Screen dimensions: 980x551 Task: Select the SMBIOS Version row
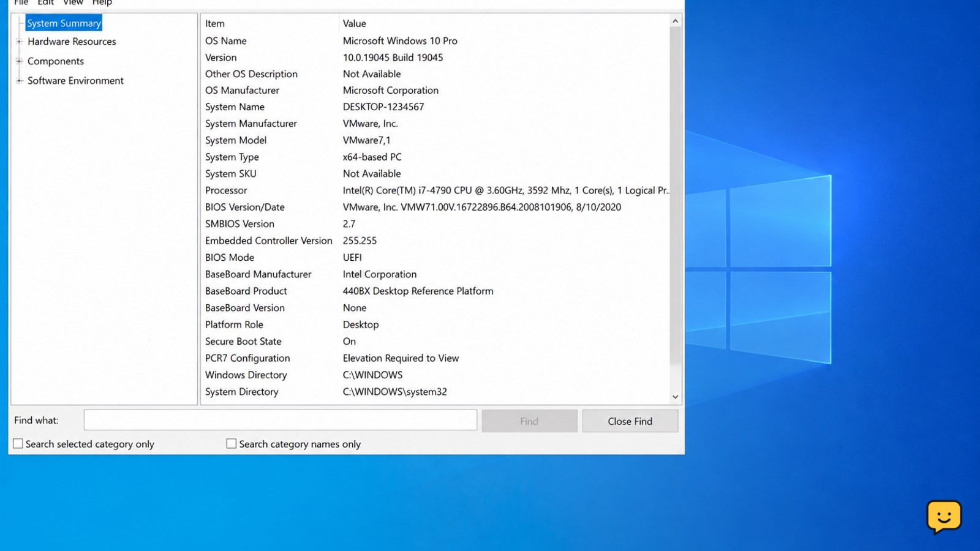pyautogui.click(x=435, y=224)
